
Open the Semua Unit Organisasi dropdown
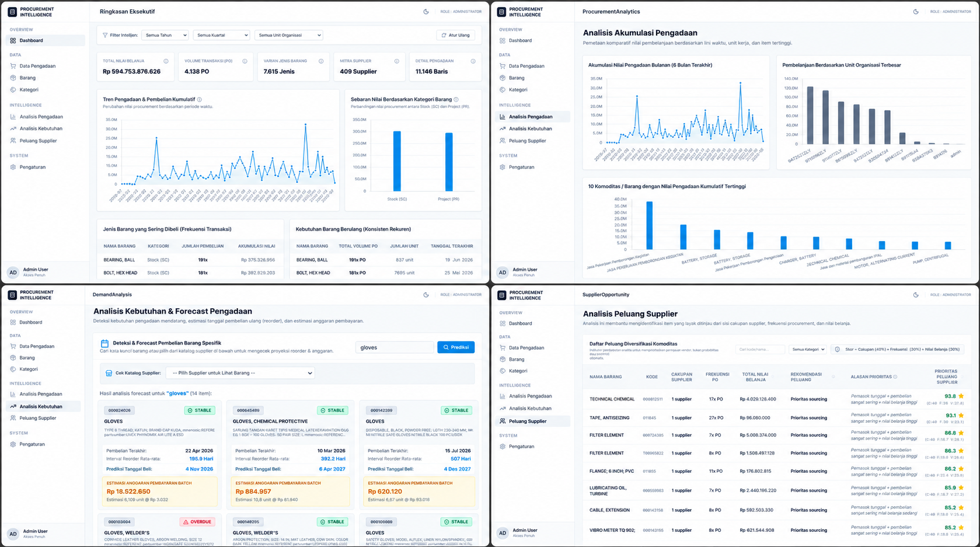[289, 35]
